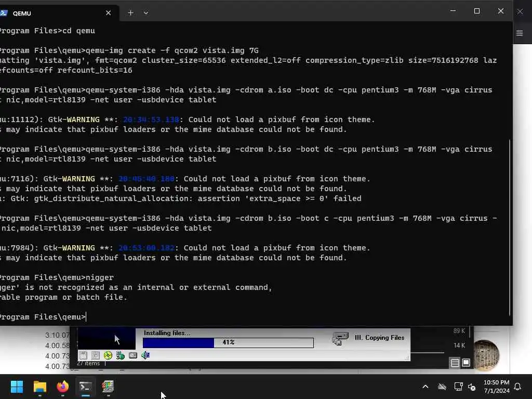Close the QEMU tab

(x=108, y=13)
